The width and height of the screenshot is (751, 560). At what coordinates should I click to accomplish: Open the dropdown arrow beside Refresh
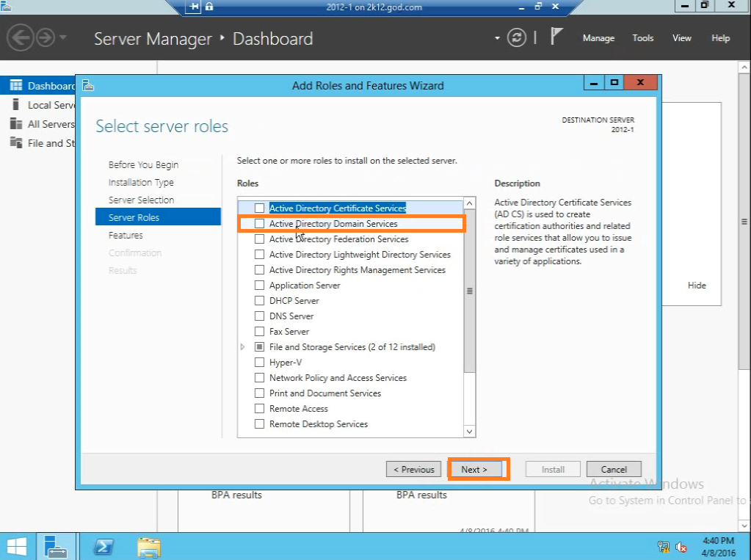[497, 38]
